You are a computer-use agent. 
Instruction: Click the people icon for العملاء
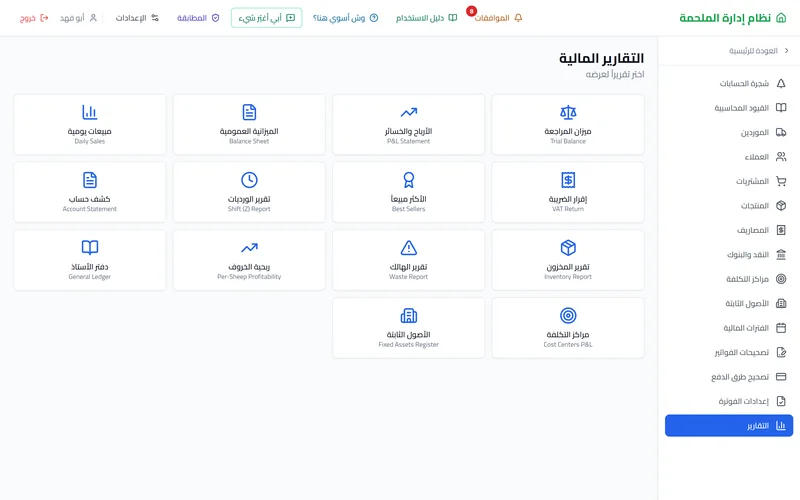(781, 157)
